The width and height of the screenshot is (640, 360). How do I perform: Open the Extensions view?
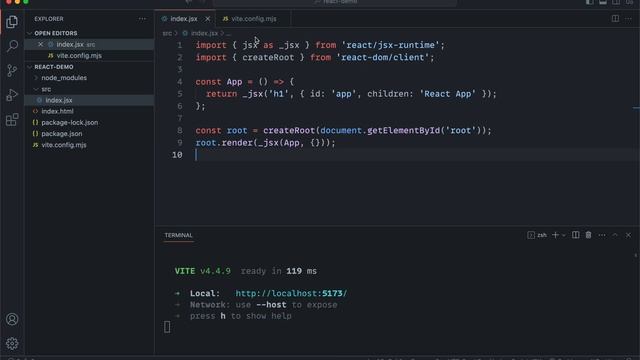tap(12, 120)
